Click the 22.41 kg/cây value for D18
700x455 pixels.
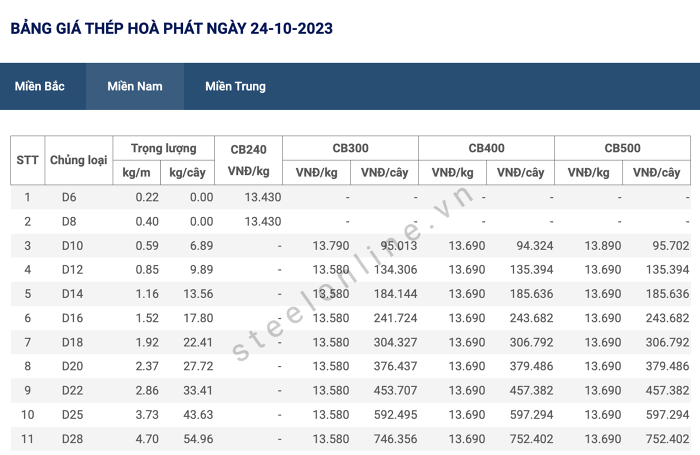198,342
